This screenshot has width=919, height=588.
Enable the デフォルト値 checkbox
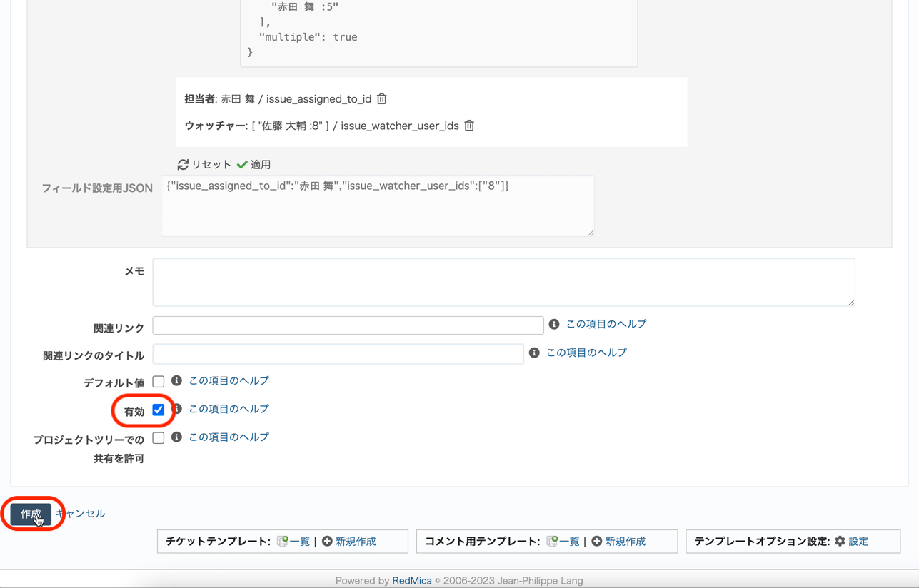pyautogui.click(x=159, y=382)
